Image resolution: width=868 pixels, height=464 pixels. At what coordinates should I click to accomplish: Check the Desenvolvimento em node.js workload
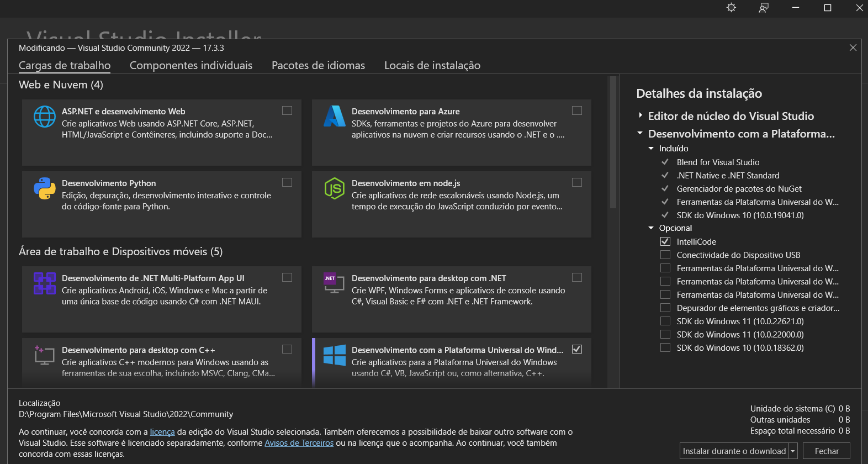click(577, 182)
